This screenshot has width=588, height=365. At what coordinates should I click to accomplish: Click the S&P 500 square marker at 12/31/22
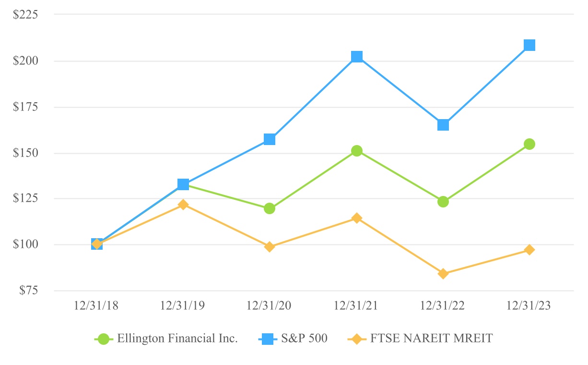coord(443,125)
